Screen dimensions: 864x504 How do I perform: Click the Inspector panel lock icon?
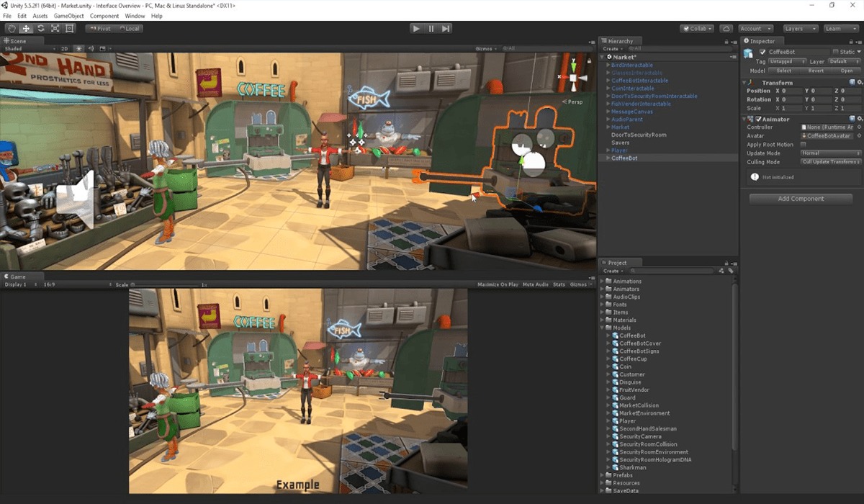point(852,41)
